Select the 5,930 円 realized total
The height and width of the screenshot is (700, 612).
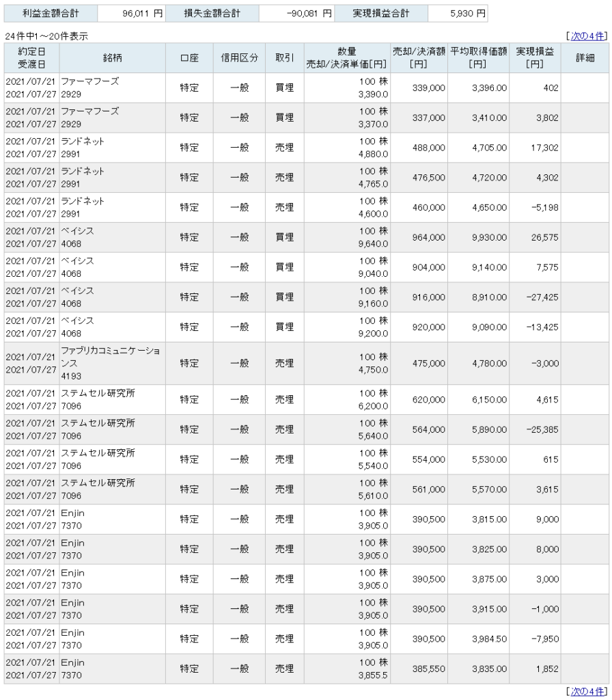tap(458, 14)
